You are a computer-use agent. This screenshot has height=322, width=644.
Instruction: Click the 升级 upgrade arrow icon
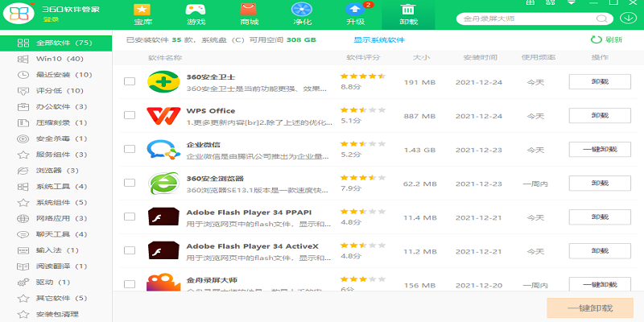(x=354, y=11)
